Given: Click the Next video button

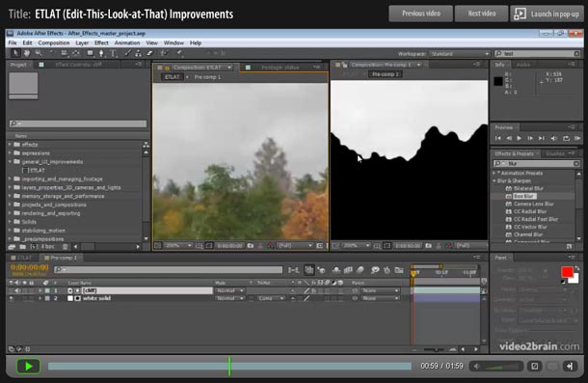Looking at the screenshot, I should tap(482, 14).
